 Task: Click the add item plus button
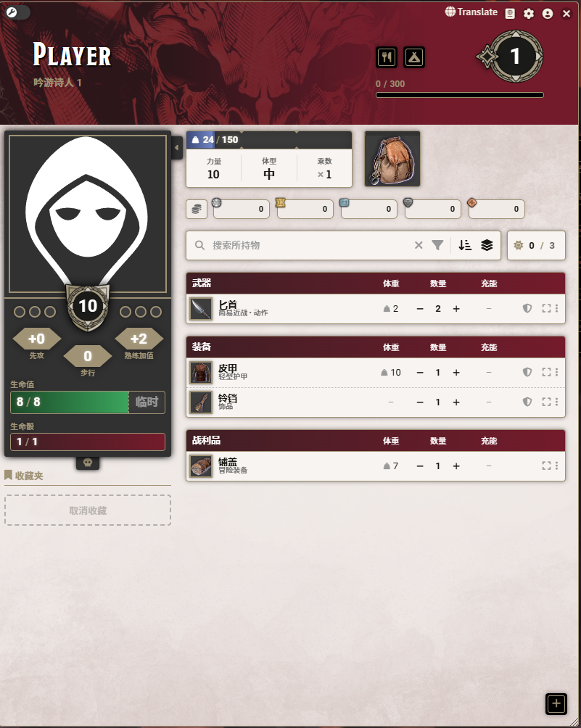pyautogui.click(x=556, y=704)
